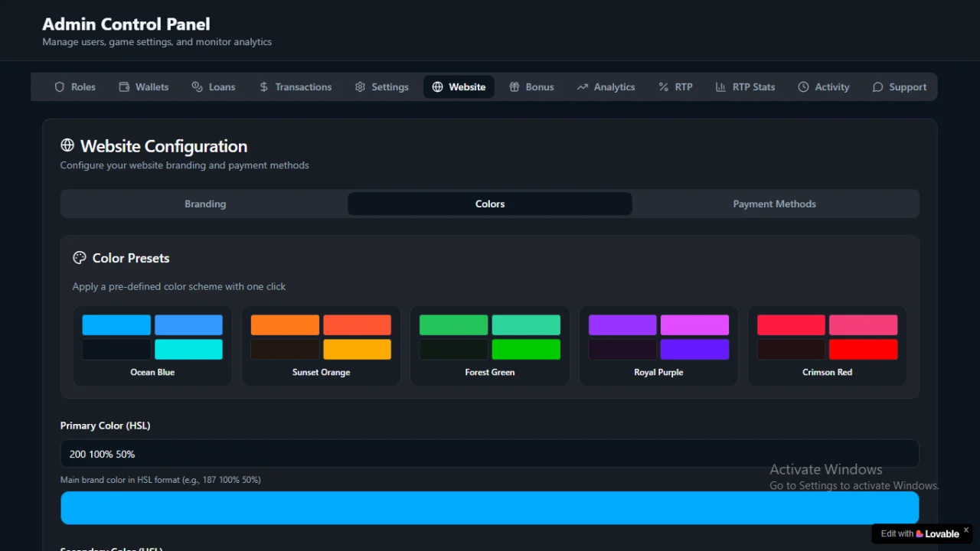Click the dollar sign icon beside Transactions
This screenshot has height=551, width=980.
click(x=263, y=87)
